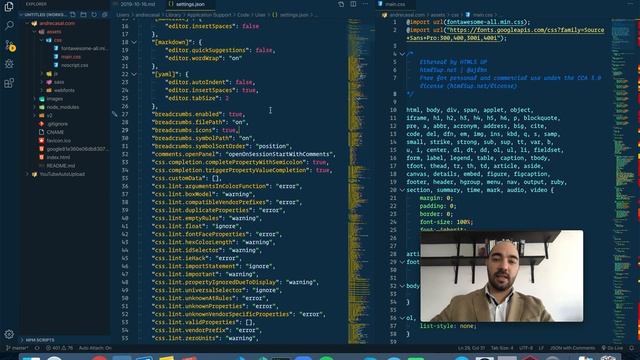
Task: Fold the [markdown] block at line 18
Action: pyautogui.click(x=134, y=42)
